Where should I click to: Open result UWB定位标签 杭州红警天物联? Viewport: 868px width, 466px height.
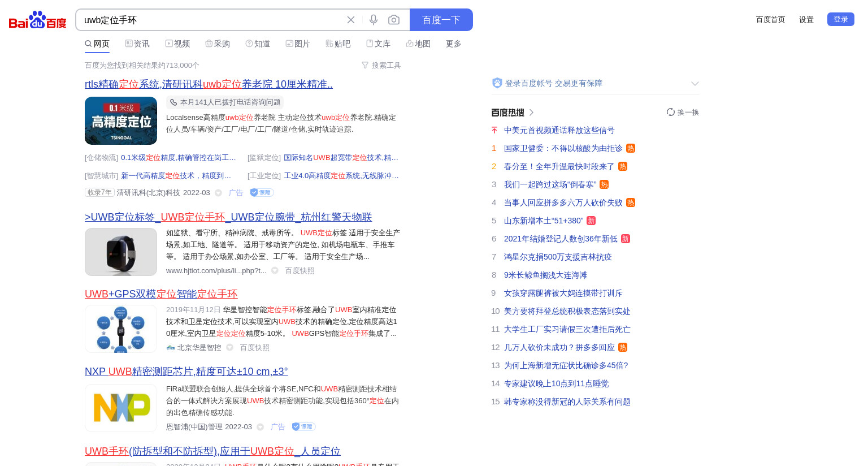[x=228, y=217]
